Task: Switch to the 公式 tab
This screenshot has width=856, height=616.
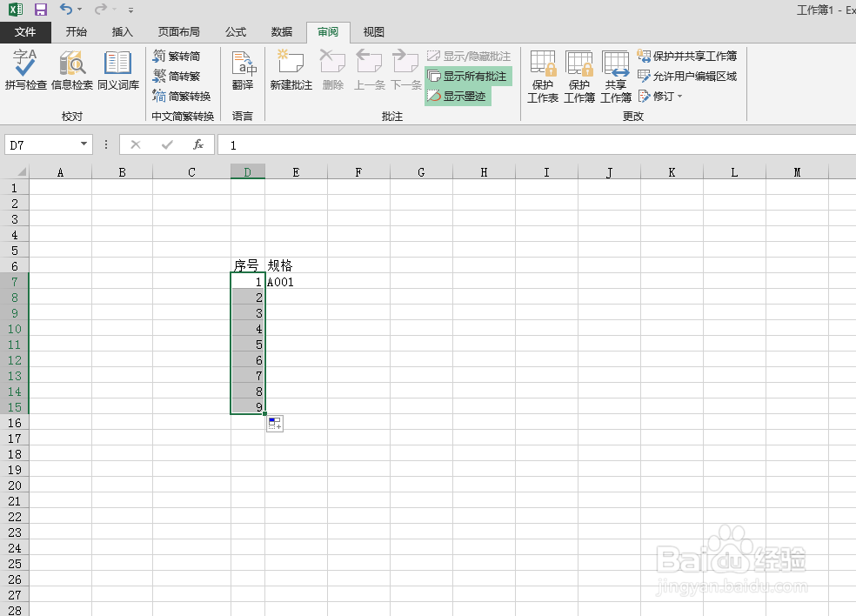Action: coord(235,32)
